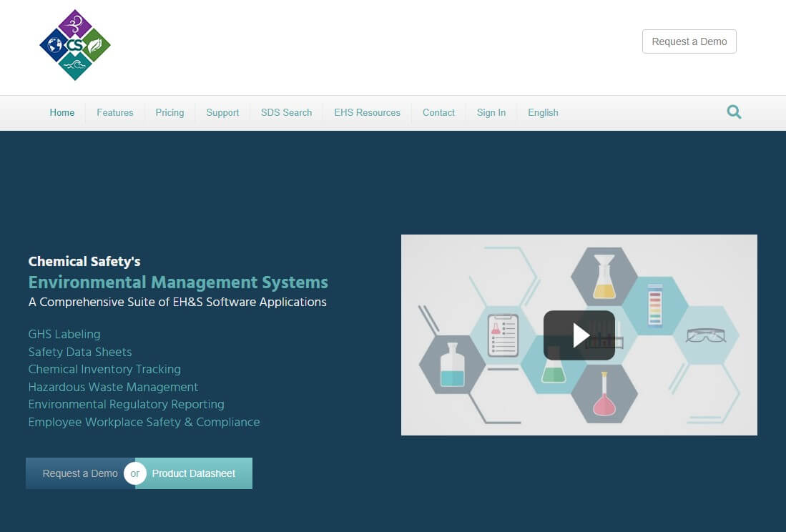Viewport: 786px width, 532px height.
Task: Open the Pricing page
Action: coord(170,113)
